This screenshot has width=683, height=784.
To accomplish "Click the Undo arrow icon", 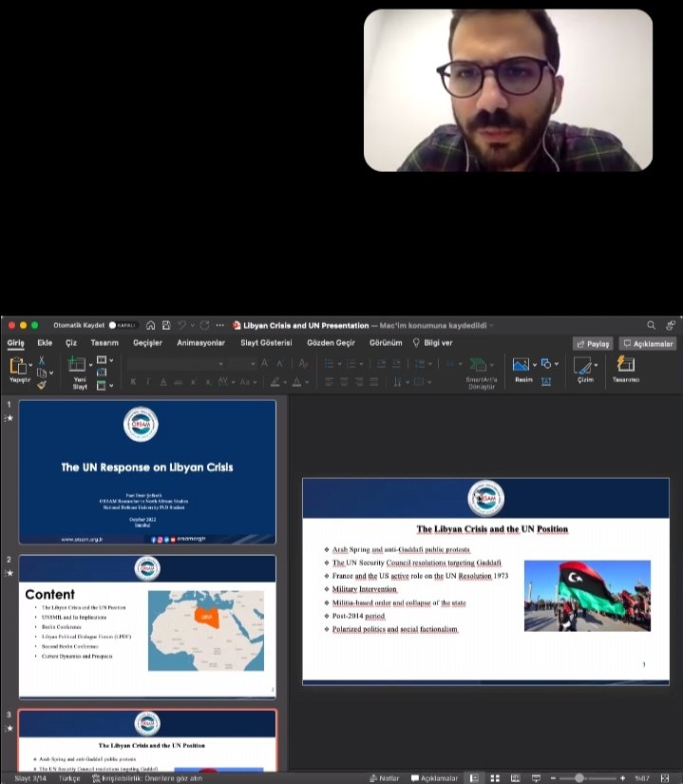I will (x=182, y=326).
